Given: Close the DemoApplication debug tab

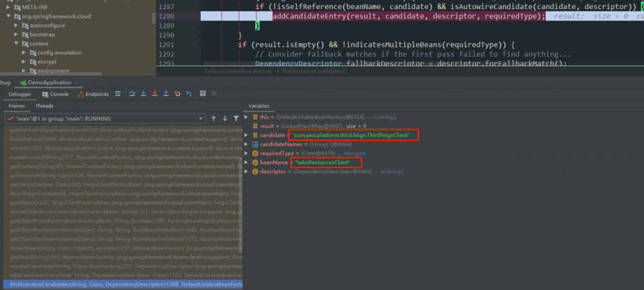Looking at the screenshot, I should (x=77, y=83).
